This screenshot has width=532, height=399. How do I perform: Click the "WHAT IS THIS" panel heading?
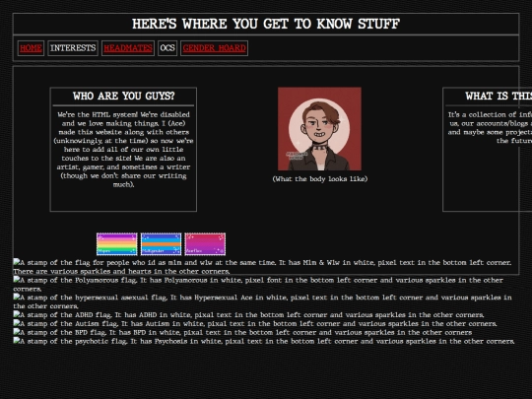(x=499, y=96)
